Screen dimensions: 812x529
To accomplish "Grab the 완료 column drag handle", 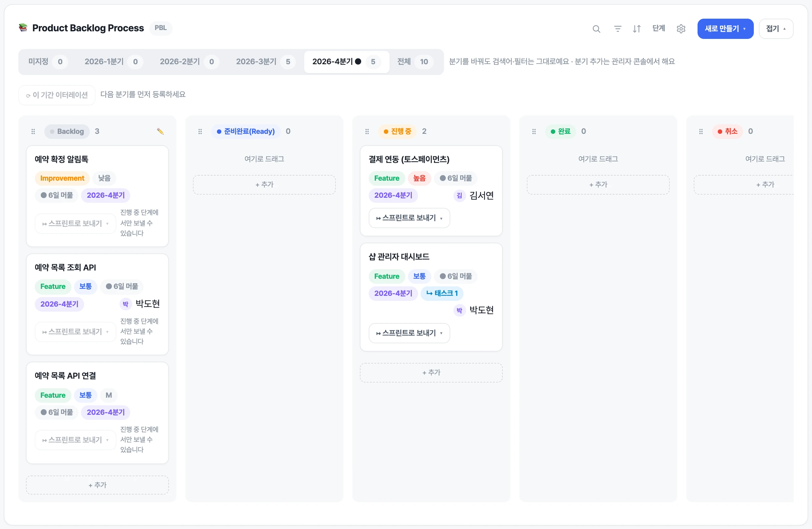I will 534,131.
